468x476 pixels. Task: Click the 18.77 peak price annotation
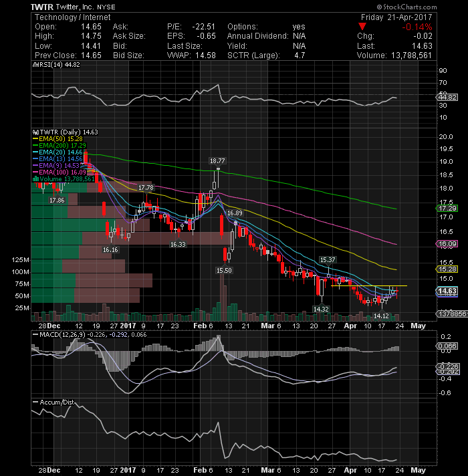pyautogui.click(x=217, y=160)
